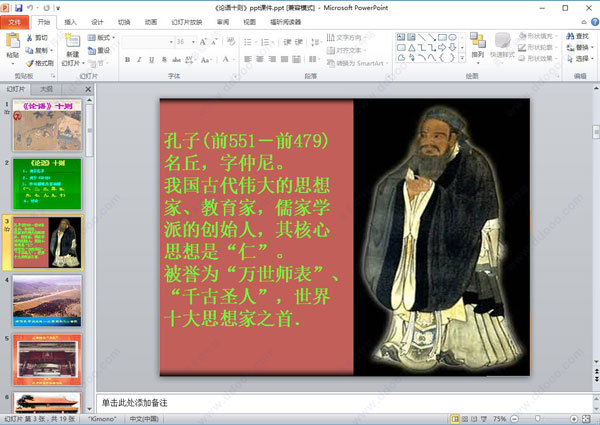The image size is (600, 425).
Task: Click the clear formatting eraser icon
Action: [231, 41]
